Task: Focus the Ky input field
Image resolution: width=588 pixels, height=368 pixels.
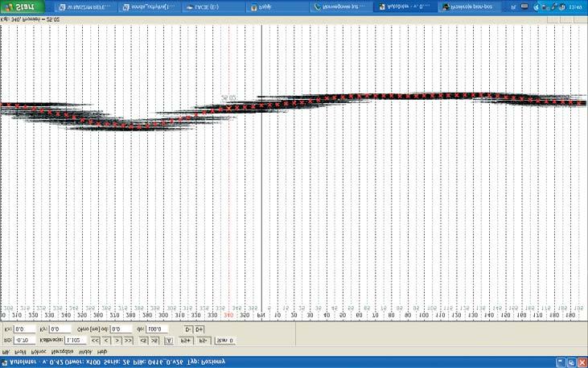Action: pyautogui.click(x=60, y=329)
